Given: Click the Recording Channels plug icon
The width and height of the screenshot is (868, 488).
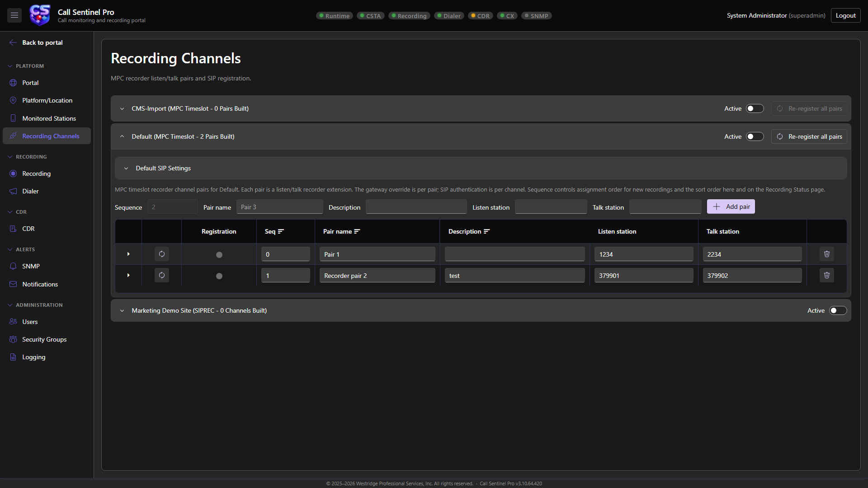Looking at the screenshot, I should pyautogui.click(x=13, y=136).
